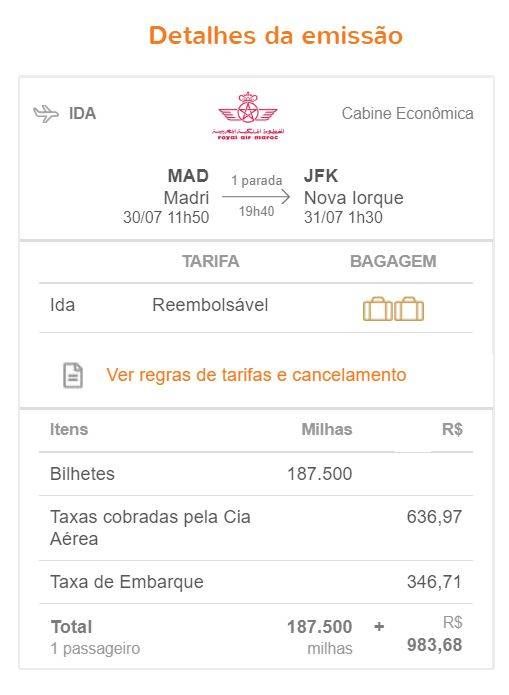This screenshot has width=509, height=695.
Task: Click the Reembolsável fare type
Action: pos(210,305)
